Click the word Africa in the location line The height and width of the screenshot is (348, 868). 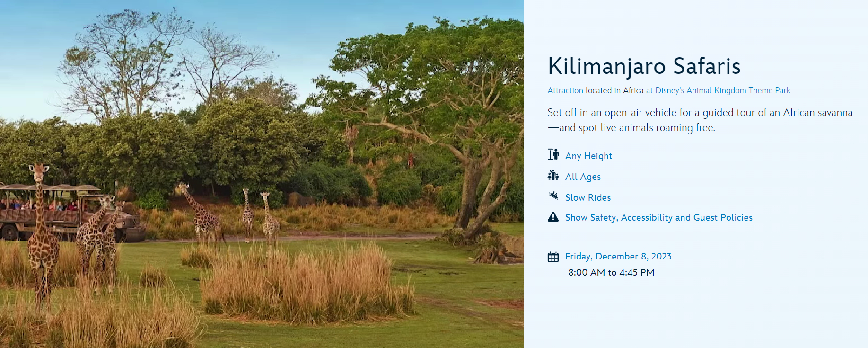[633, 90]
